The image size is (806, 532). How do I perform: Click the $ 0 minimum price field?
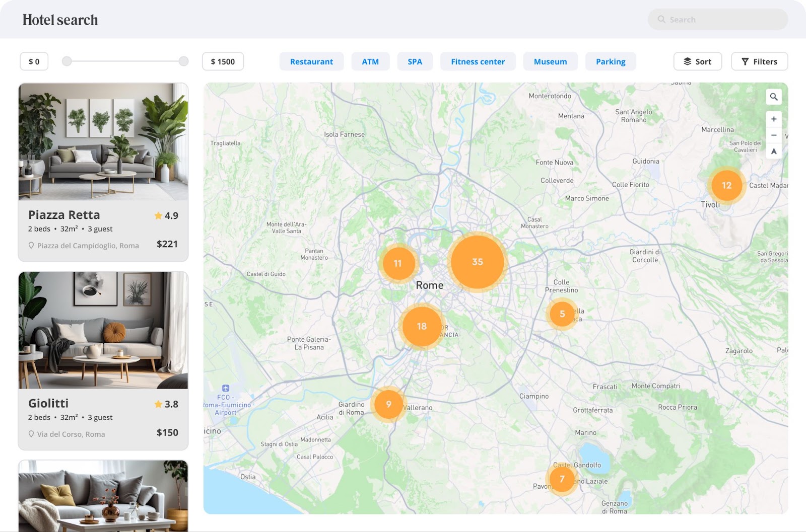(x=34, y=61)
